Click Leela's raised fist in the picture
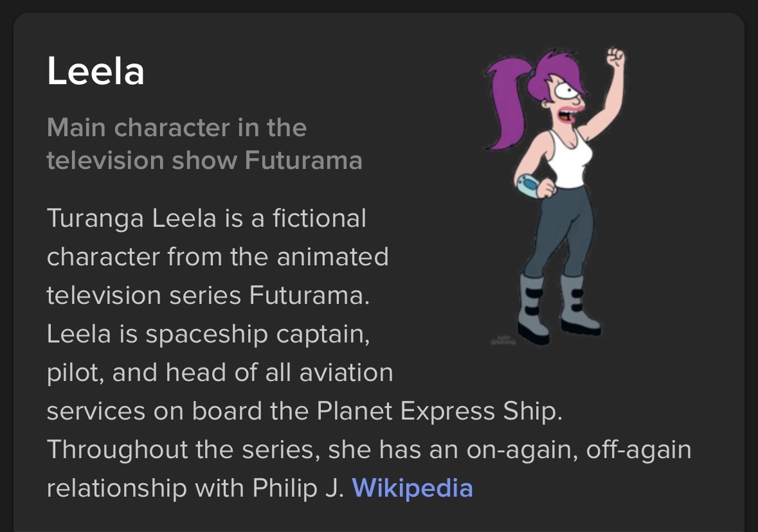 click(x=616, y=58)
